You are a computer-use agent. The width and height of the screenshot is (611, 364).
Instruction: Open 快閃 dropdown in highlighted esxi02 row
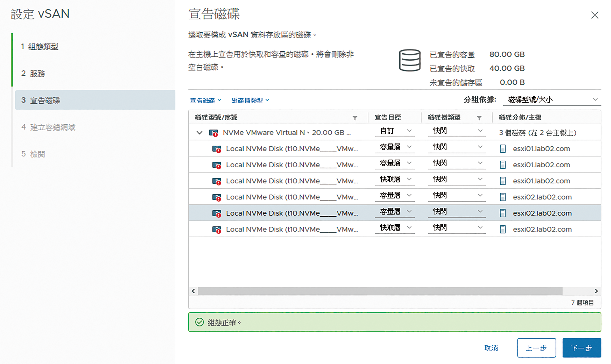tap(457, 212)
